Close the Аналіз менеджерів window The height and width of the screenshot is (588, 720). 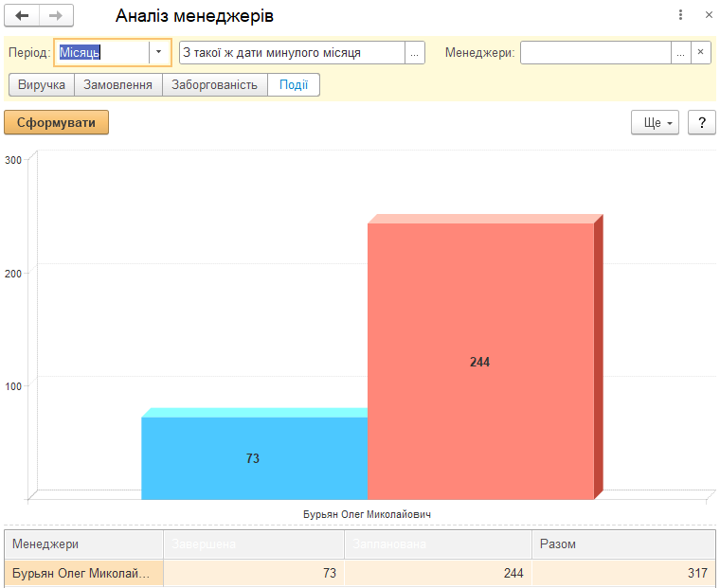pos(709,15)
